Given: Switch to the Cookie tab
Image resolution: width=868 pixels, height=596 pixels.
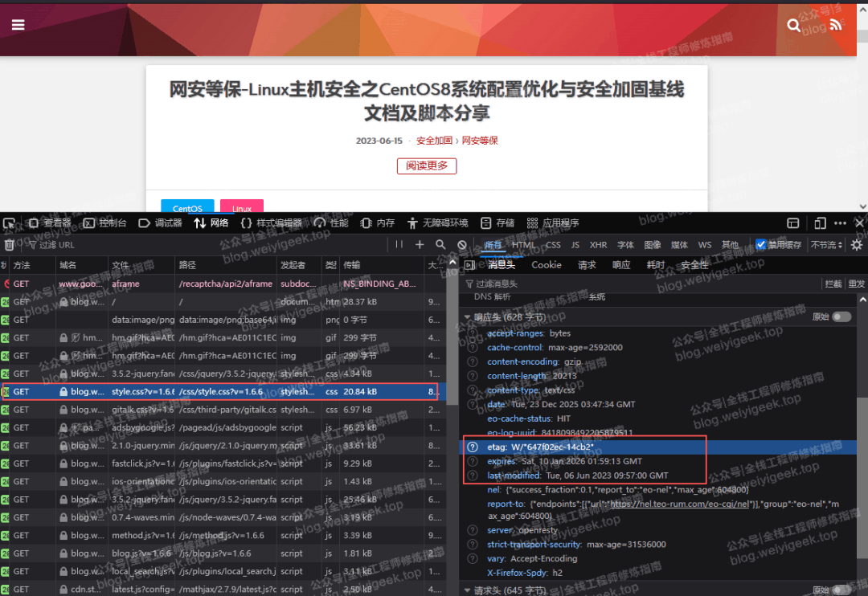Looking at the screenshot, I should pyautogui.click(x=547, y=265).
